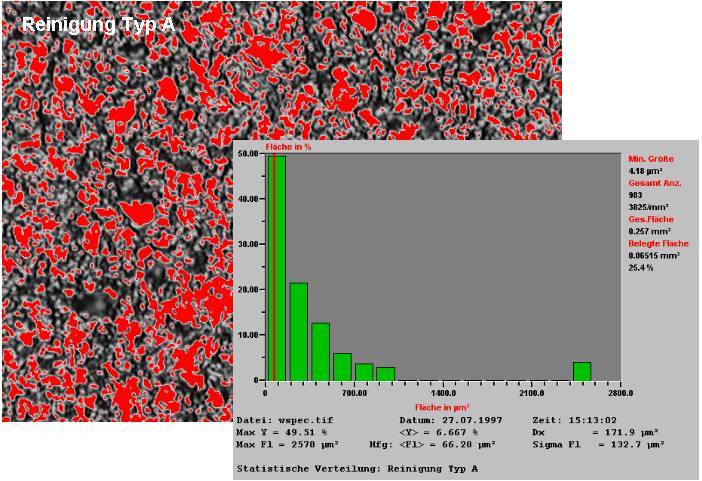The width and height of the screenshot is (702, 481).
Task: Click '<Y> = 6.667 %' statistic
Action: pos(439,433)
